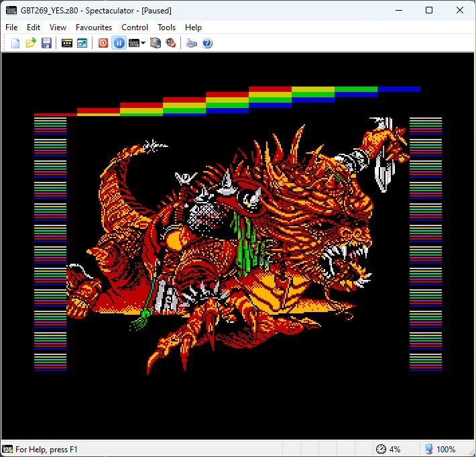
Task: Open the File menu
Action: (11, 28)
